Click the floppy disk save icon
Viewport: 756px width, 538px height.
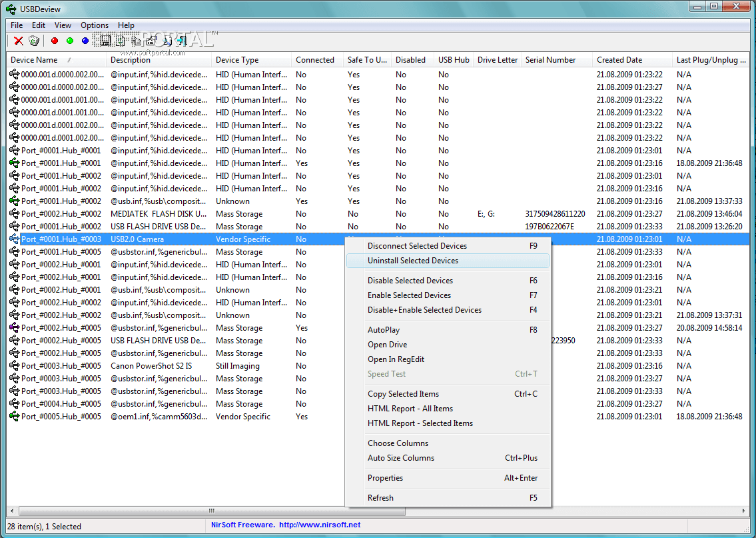tap(106, 41)
